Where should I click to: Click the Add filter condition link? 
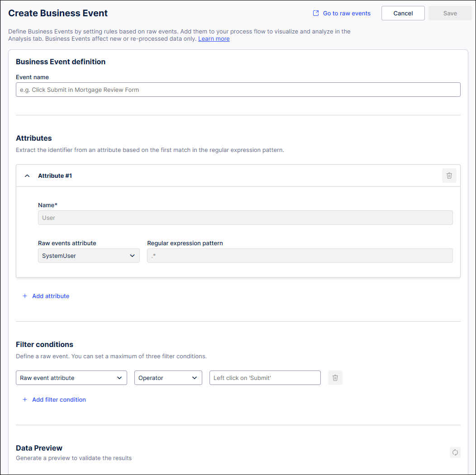[x=59, y=399]
